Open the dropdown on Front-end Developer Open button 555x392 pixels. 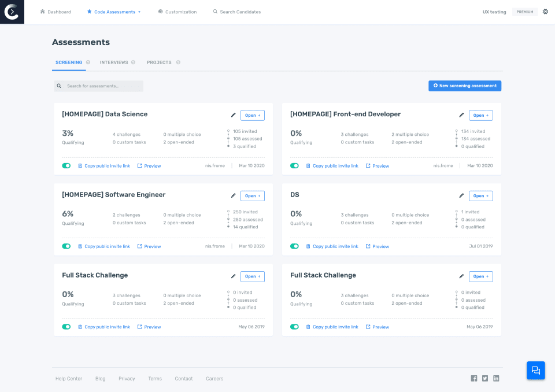pyautogui.click(x=488, y=115)
